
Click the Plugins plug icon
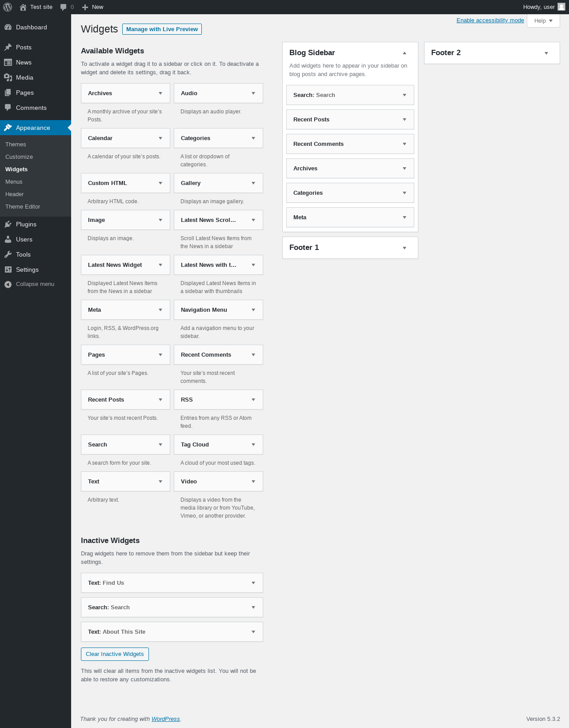8,224
